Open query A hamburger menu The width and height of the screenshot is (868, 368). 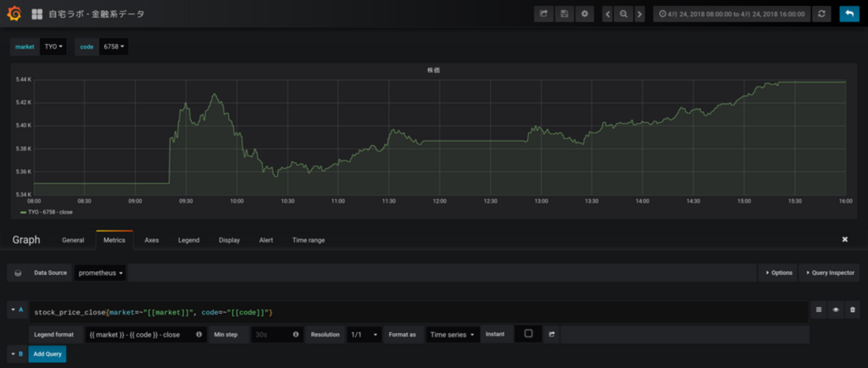click(x=819, y=310)
